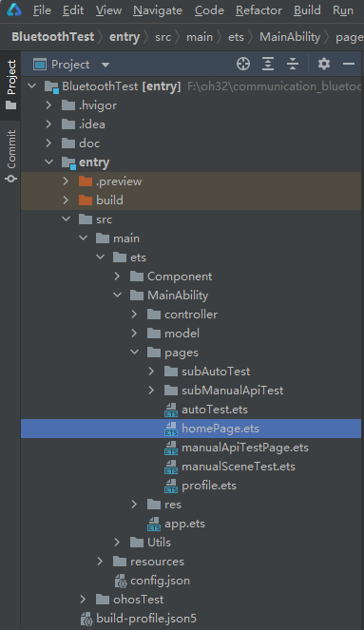364x630 pixels.
Task: Click the DevEco Studio logo icon
Action: pyautogui.click(x=14, y=10)
